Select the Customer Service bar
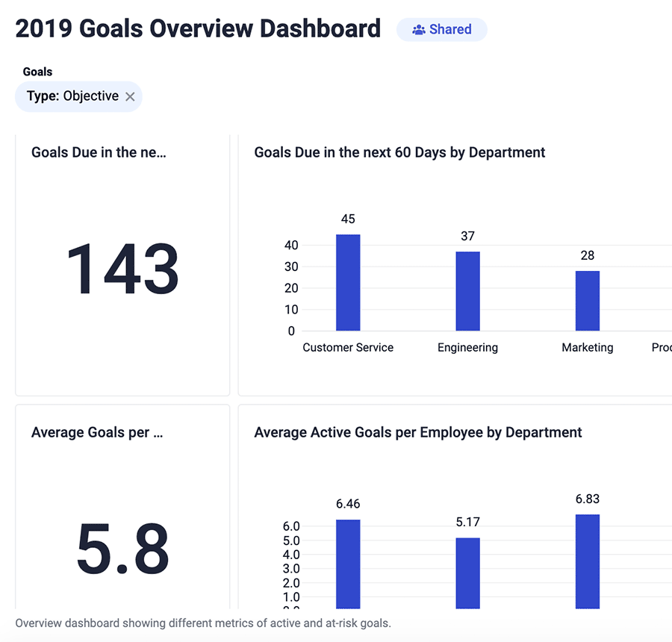This screenshot has width=672, height=642. (x=348, y=282)
